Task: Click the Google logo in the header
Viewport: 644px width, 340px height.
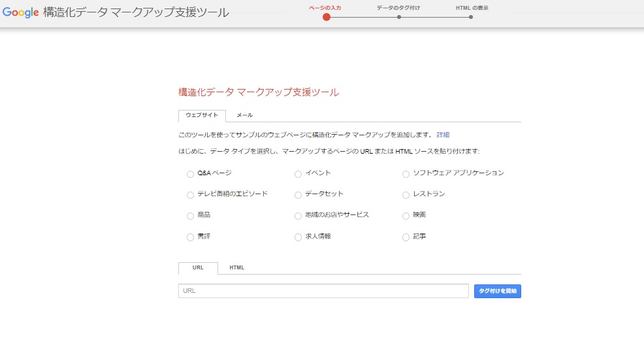Action: tap(20, 12)
